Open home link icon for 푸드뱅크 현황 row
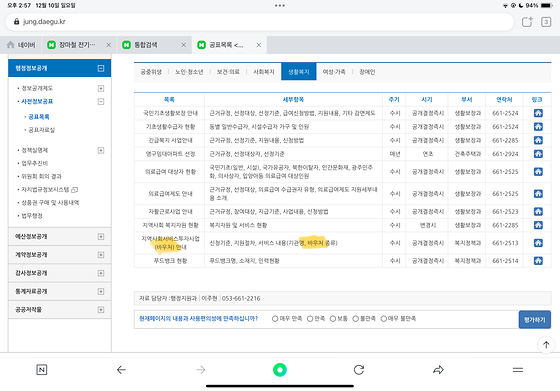Screen dimensions: 560x391 pos(538,261)
